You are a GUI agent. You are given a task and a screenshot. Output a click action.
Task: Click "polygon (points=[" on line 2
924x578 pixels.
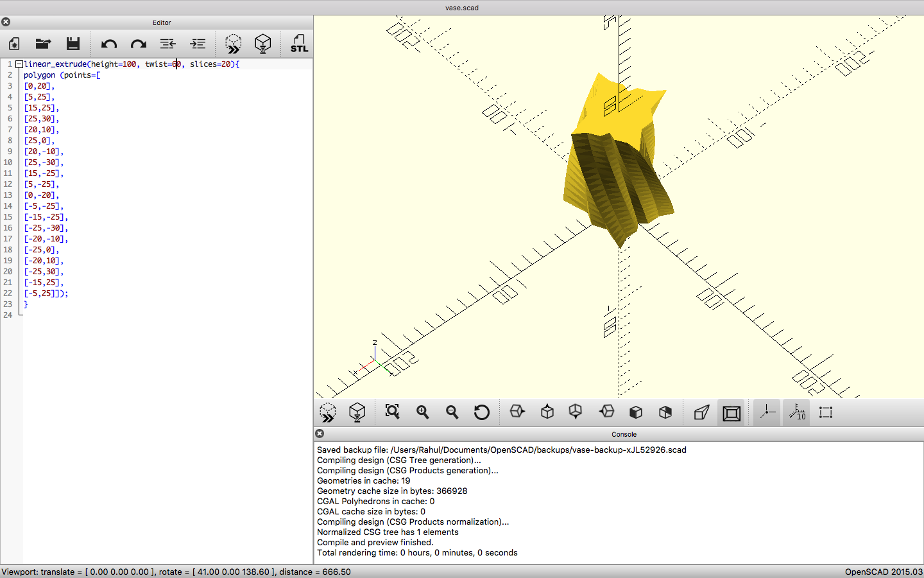(x=62, y=75)
